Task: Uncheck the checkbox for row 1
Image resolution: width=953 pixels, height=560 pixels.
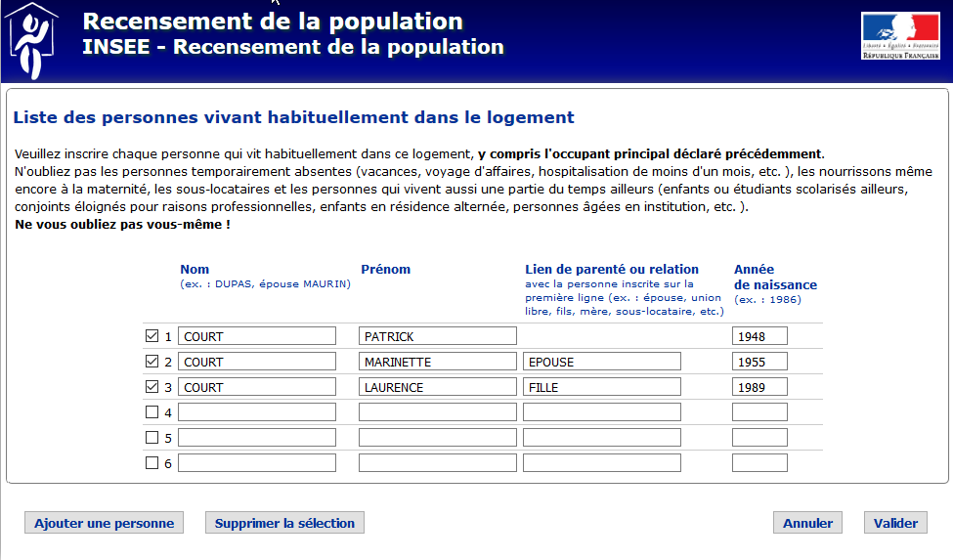Action: click(152, 336)
